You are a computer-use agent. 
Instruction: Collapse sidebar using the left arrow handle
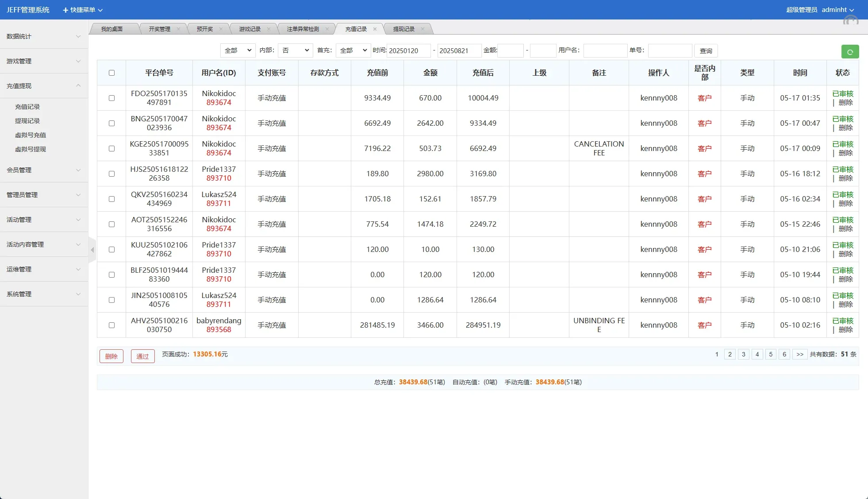(x=92, y=250)
